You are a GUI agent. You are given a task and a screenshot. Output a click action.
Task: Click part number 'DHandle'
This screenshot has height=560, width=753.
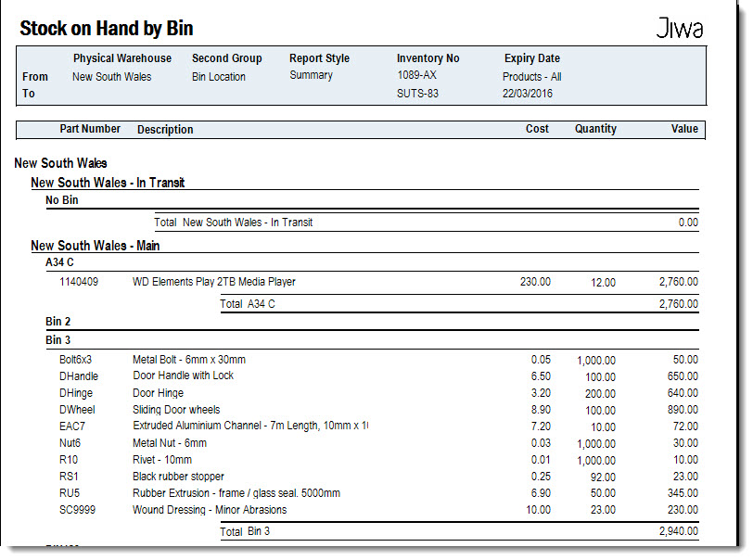(x=79, y=376)
